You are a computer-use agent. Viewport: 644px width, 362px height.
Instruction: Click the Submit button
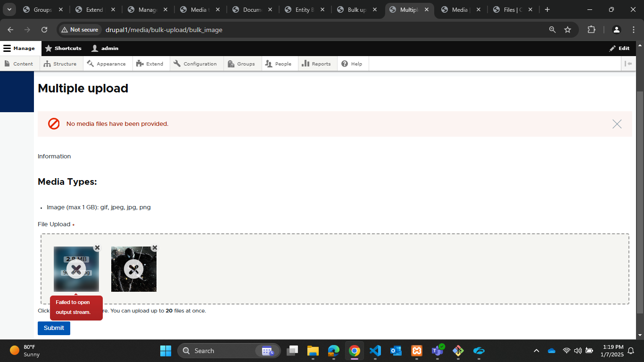click(54, 328)
